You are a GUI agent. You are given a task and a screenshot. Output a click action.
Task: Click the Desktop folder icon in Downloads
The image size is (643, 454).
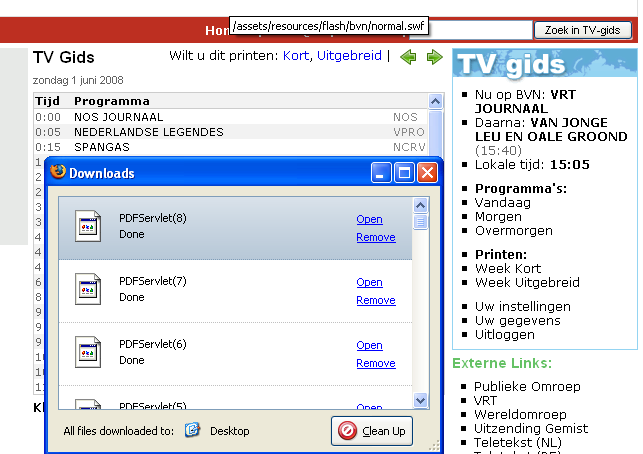tap(192, 430)
